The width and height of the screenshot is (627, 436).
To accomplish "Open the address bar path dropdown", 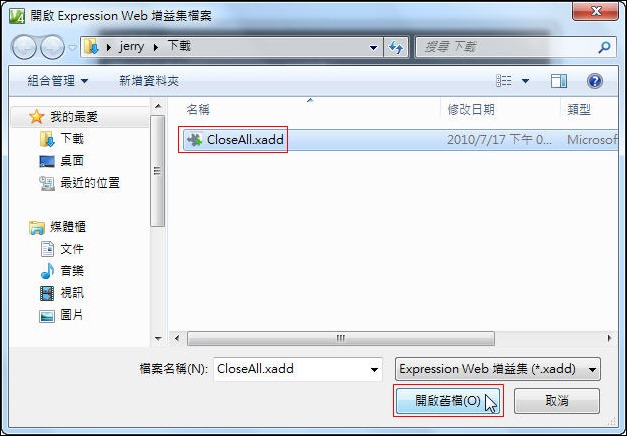I will point(373,48).
